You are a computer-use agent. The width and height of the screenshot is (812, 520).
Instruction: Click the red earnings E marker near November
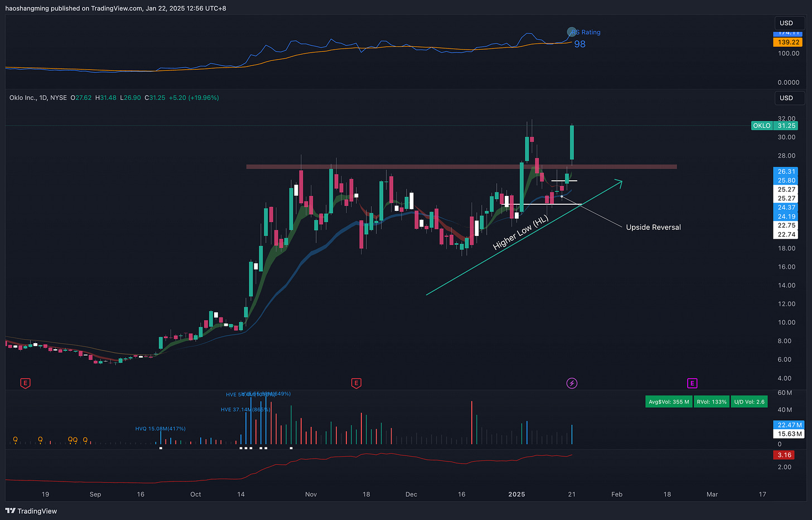tap(356, 383)
